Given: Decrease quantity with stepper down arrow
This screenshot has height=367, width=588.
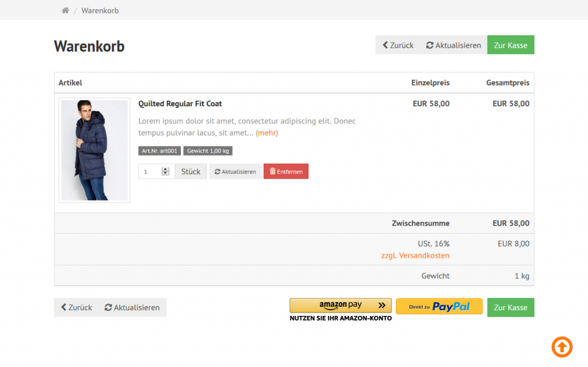Looking at the screenshot, I should (166, 173).
